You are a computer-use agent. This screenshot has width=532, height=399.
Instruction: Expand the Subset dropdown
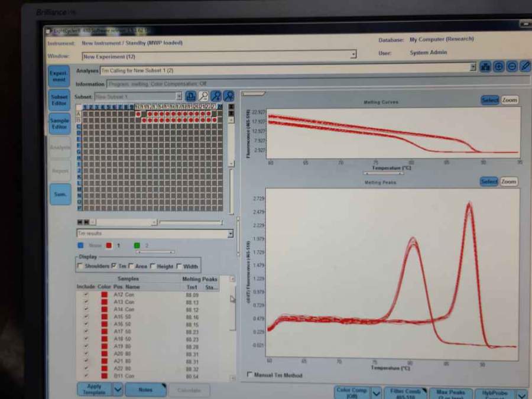tap(179, 96)
